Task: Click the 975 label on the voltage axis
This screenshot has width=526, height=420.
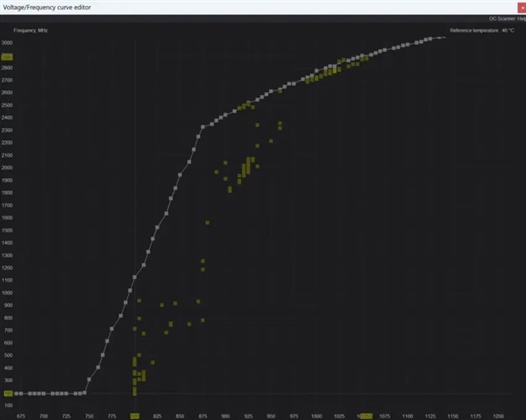Action: click(294, 416)
